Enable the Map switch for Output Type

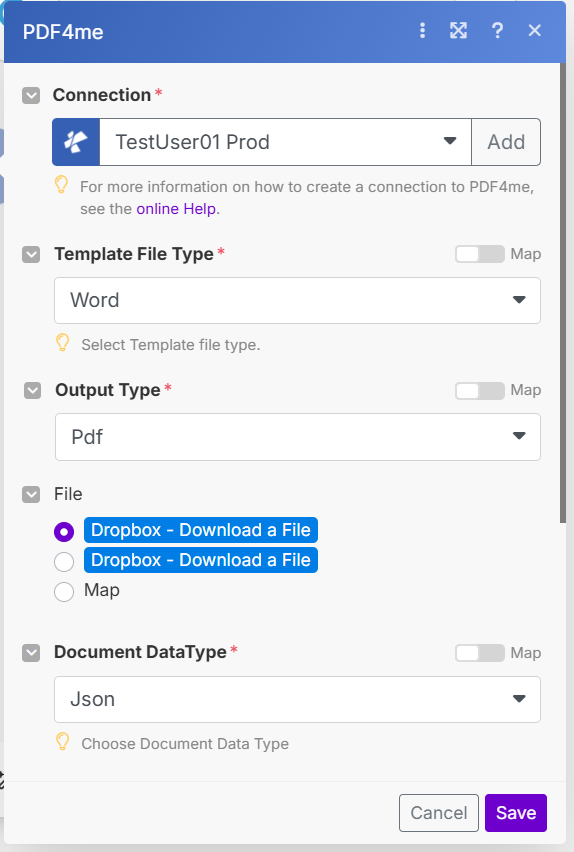point(479,390)
